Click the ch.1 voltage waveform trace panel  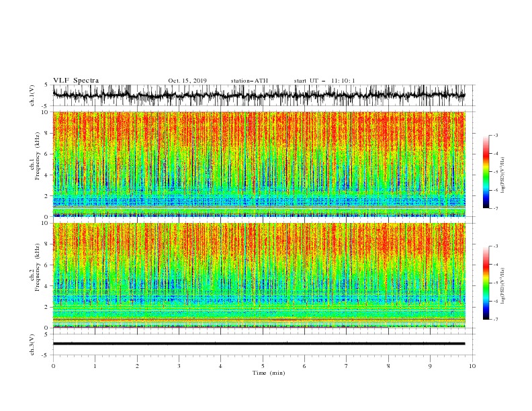pos(259,95)
